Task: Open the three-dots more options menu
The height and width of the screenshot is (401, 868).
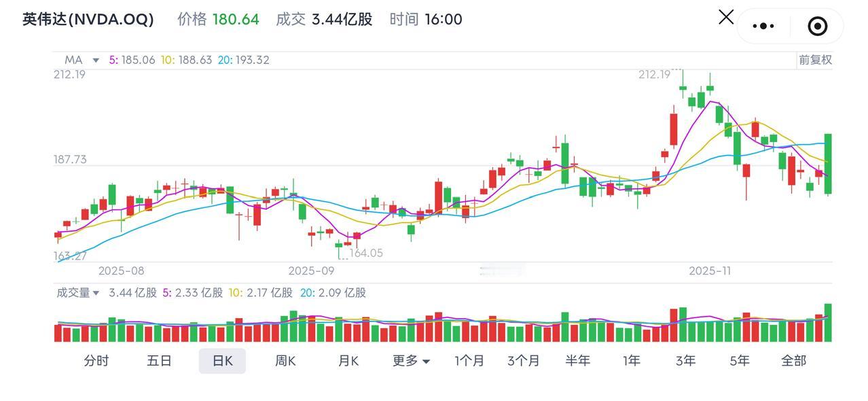Action: pyautogui.click(x=763, y=27)
